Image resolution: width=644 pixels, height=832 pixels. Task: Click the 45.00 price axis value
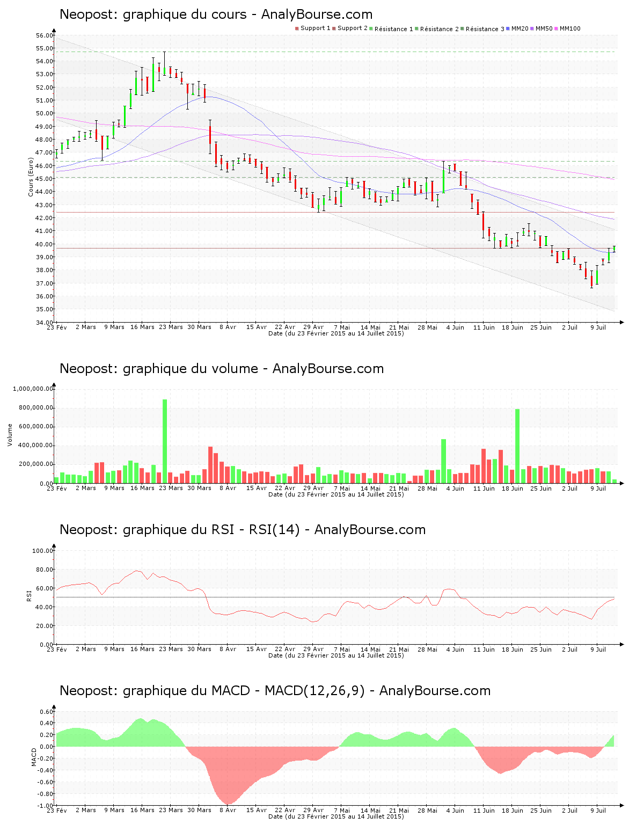coord(45,179)
